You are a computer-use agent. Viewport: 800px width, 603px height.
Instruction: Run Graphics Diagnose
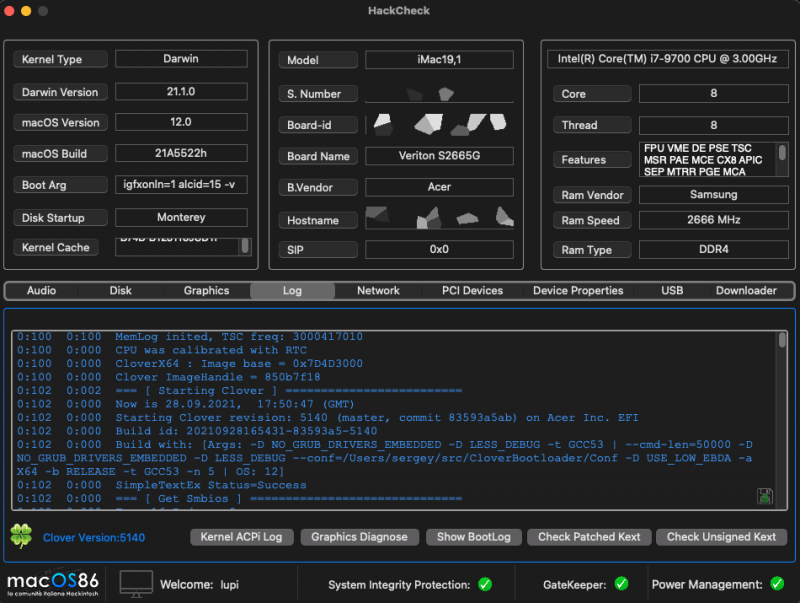(x=359, y=537)
